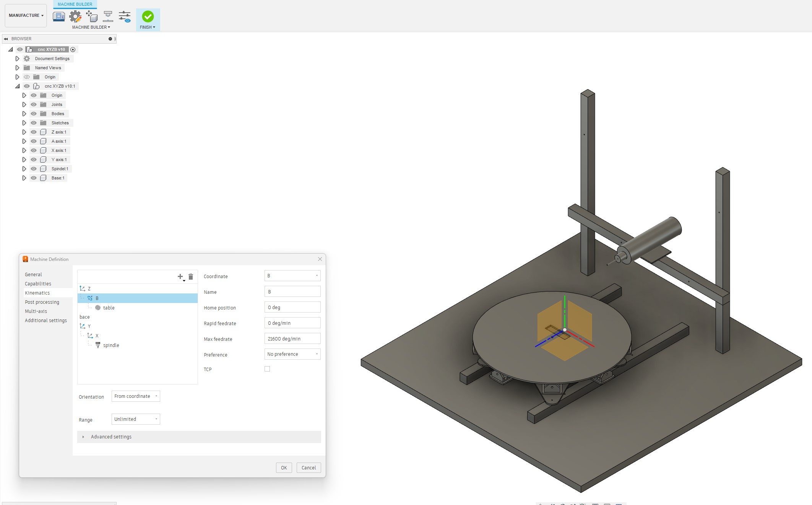The width and height of the screenshot is (812, 505).
Task: Click the Spindel:1 component icon
Action: point(43,169)
